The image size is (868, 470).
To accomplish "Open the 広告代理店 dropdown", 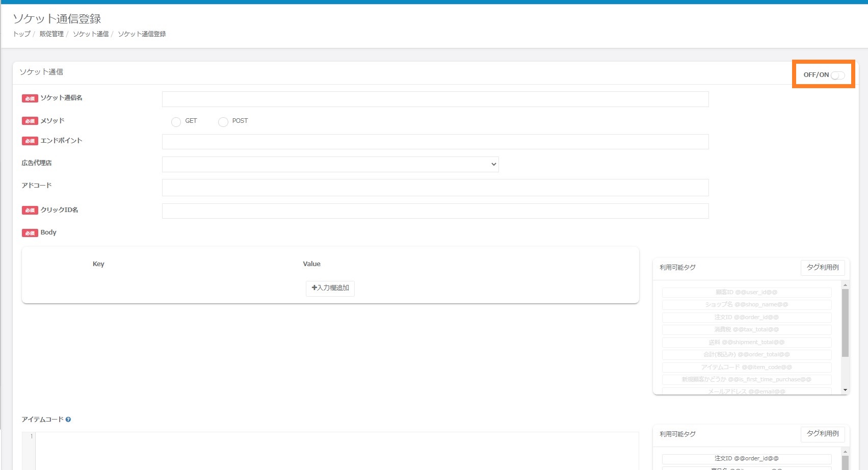I will pos(330,164).
